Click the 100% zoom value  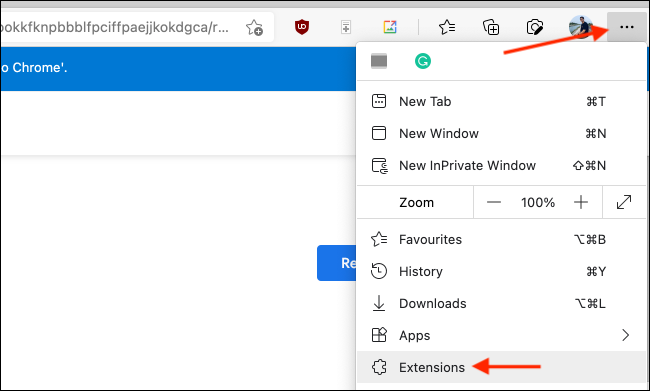(x=538, y=202)
